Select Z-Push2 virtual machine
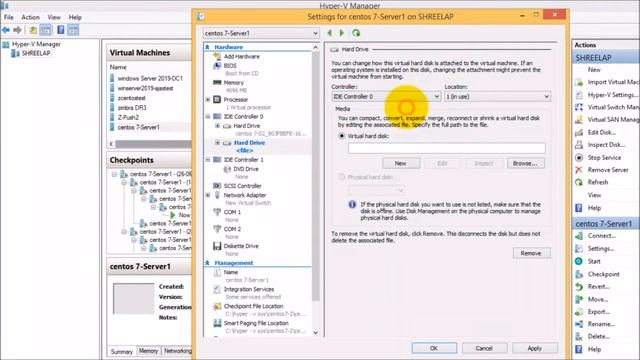This screenshot has width=640, height=360. point(128,118)
